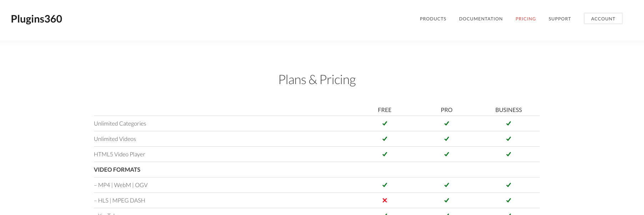Image resolution: width=644 pixels, height=215 pixels.
Task: Click the PRO plan column header
Action: pyautogui.click(x=447, y=110)
